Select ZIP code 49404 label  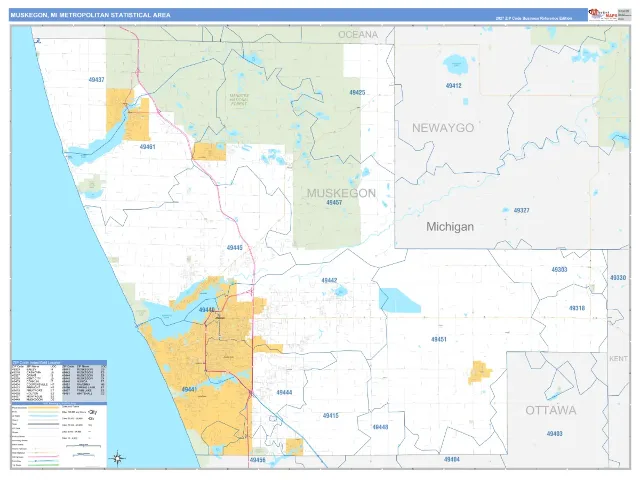(x=451, y=460)
